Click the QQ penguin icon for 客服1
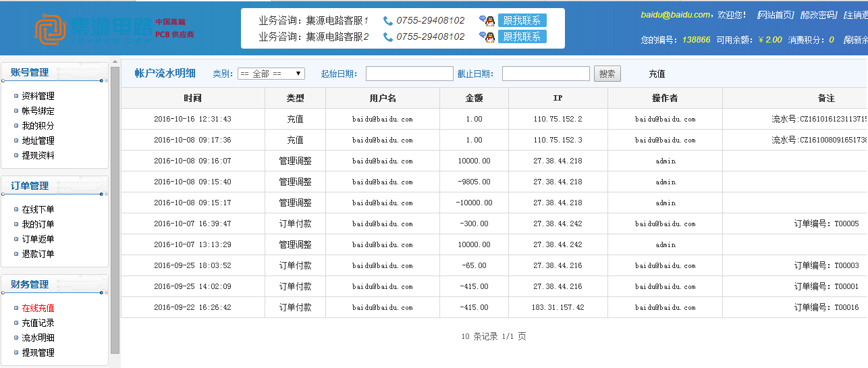 click(x=487, y=21)
